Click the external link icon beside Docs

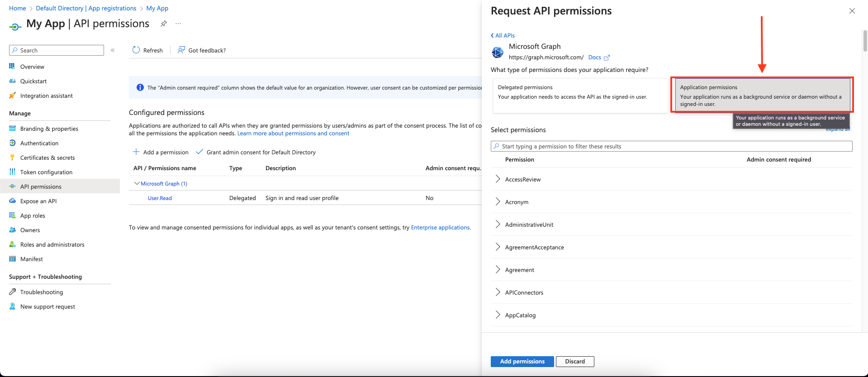[x=607, y=57]
